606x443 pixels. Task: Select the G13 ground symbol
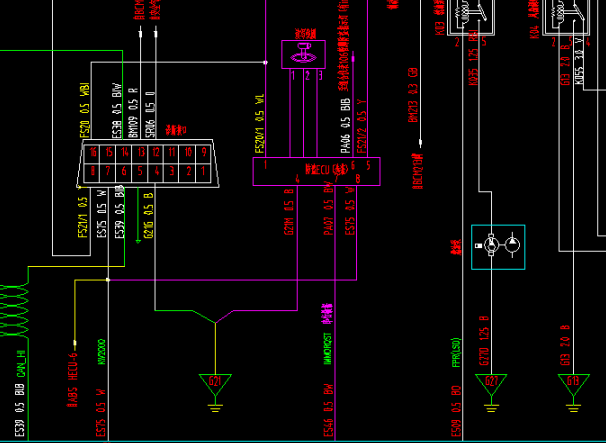(x=574, y=392)
